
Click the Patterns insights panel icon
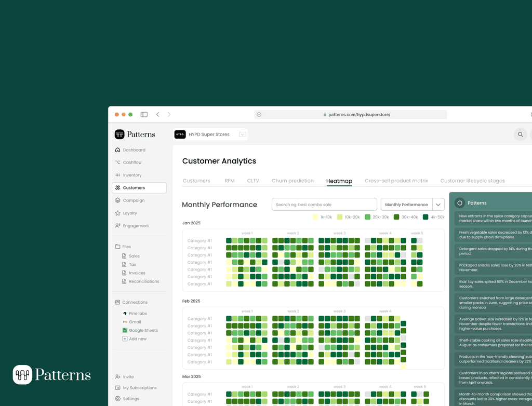coord(460,203)
